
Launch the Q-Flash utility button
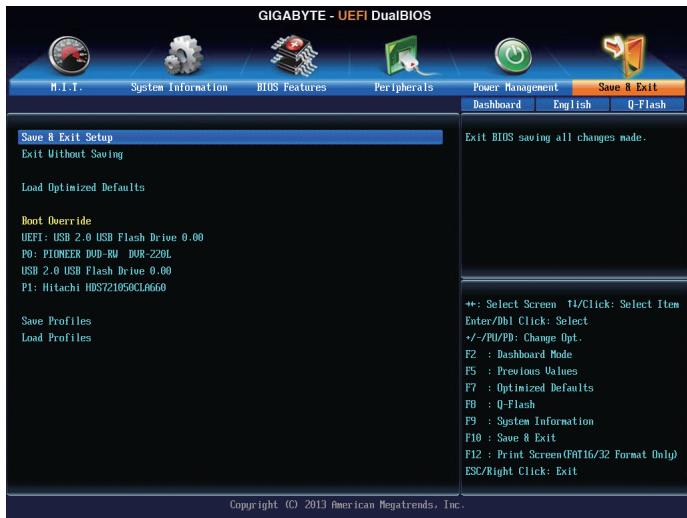click(x=647, y=105)
